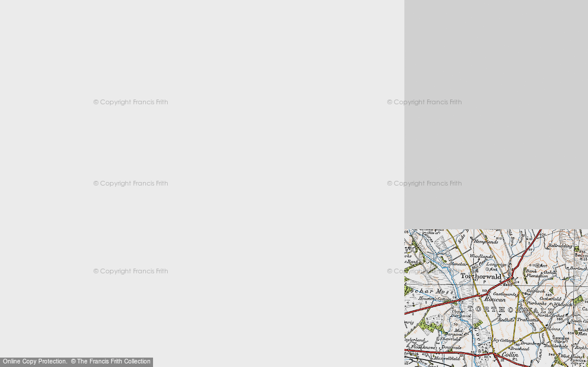This screenshot has width=588, height=367.
Task: Click the Maxwellfield label on the map
Action: [448, 358]
